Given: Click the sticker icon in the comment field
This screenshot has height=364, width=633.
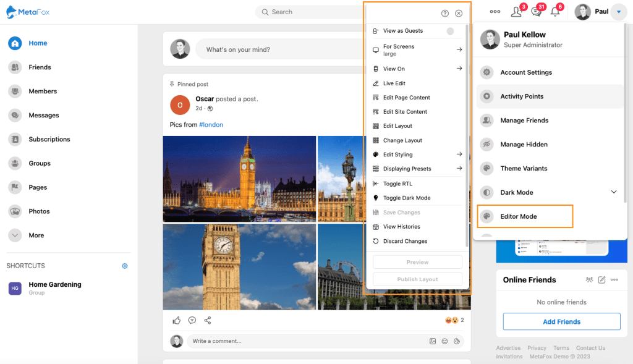Looking at the screenshot, I should click(457, 341).
